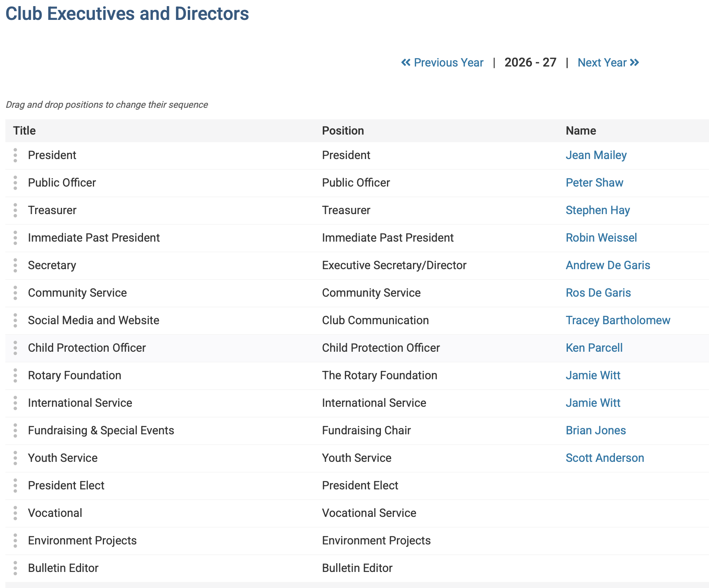The width and height of the screenshot is (709, 588).
Task: Click Jamie Witt in the International Service row
Action: coord(593,403)
